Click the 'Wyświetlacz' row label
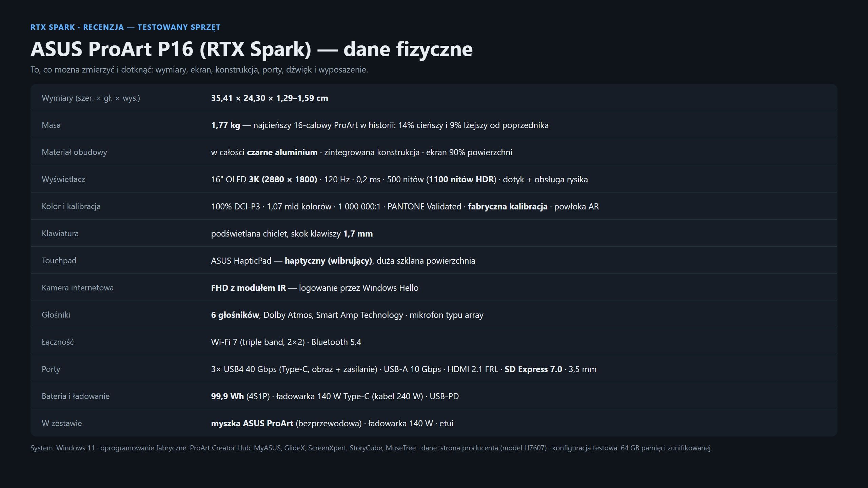This screenshot has width=868, height=488. (63, 179)
